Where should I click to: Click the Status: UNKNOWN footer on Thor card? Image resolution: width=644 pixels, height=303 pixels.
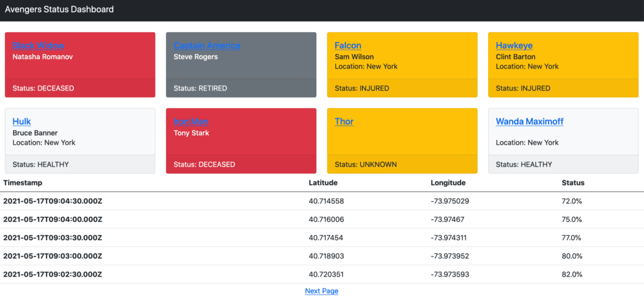click(366, 165)
